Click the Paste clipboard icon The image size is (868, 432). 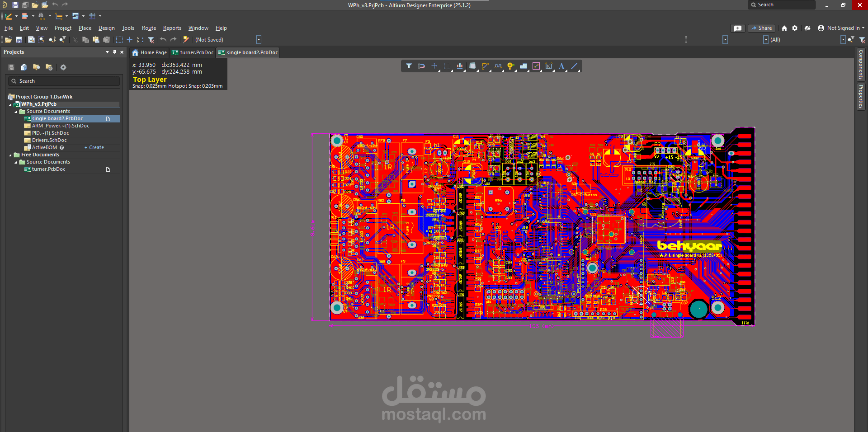pos(96,40)
